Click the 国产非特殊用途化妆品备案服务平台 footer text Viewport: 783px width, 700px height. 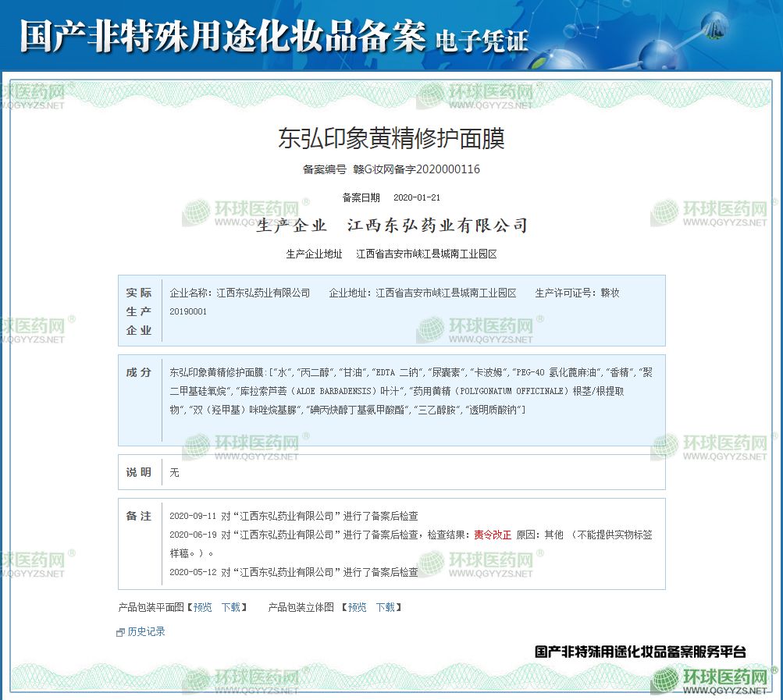coord(640,651)
